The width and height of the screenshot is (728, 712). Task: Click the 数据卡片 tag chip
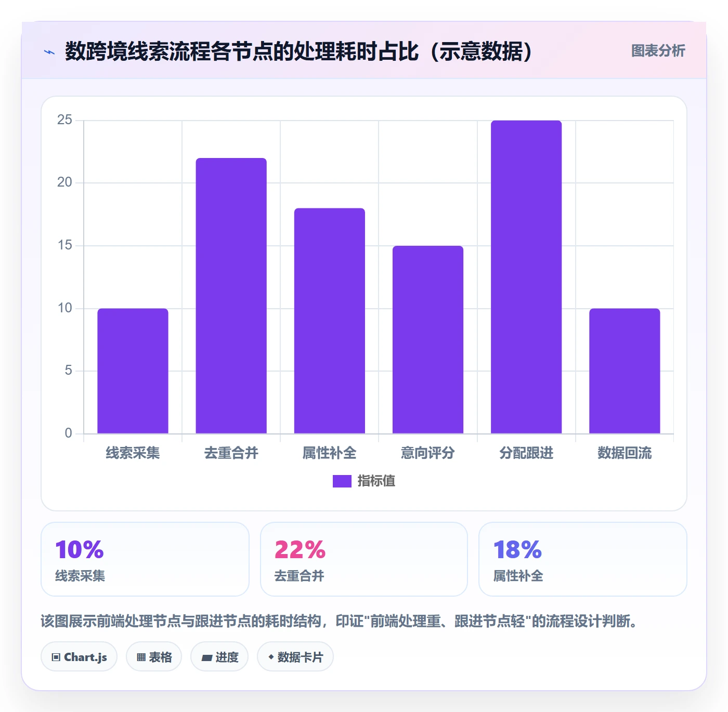click(295, 657)
